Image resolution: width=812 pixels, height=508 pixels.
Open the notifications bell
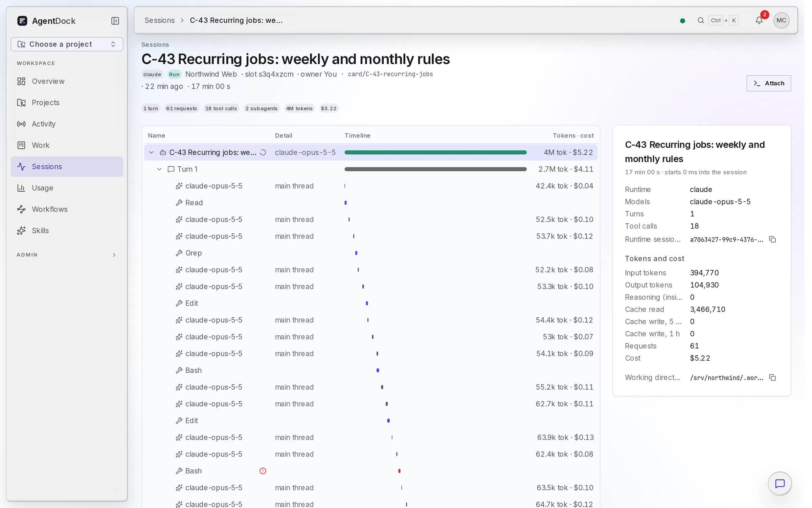point(759,20)
